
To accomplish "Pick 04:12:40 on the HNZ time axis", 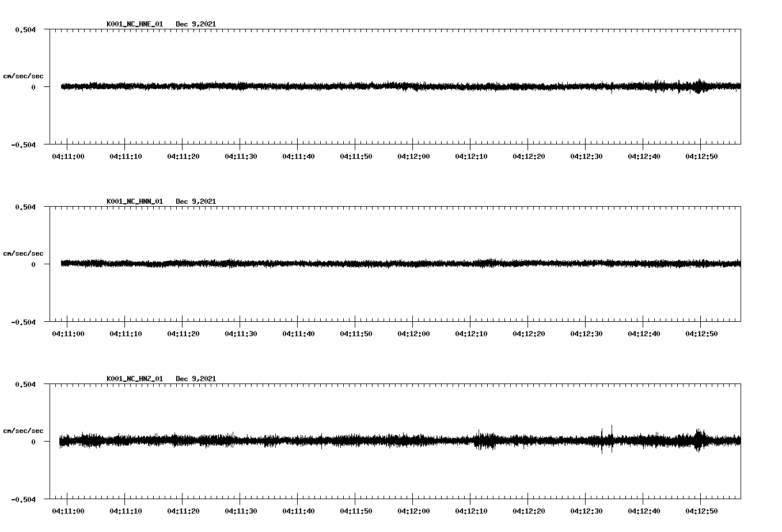I will (x=644, y=511).
